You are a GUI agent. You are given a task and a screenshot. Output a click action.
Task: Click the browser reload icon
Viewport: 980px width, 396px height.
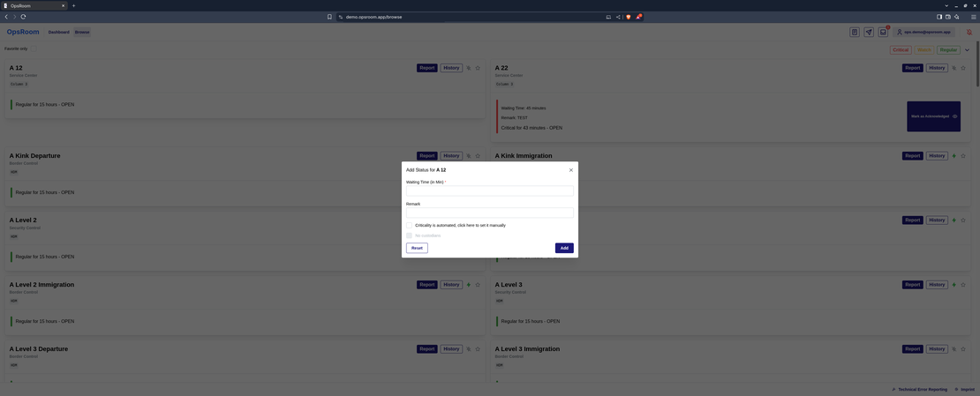click(x=23, y=17)
